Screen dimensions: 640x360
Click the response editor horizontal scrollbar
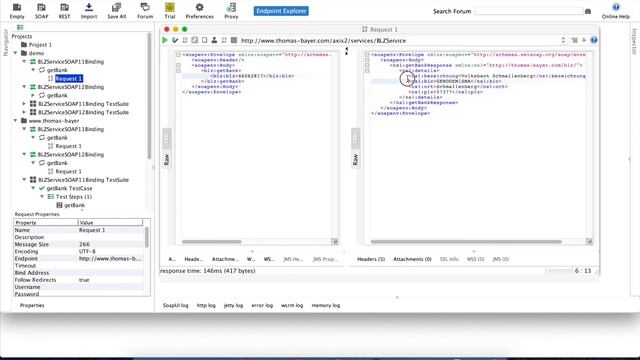click(466, 242)
